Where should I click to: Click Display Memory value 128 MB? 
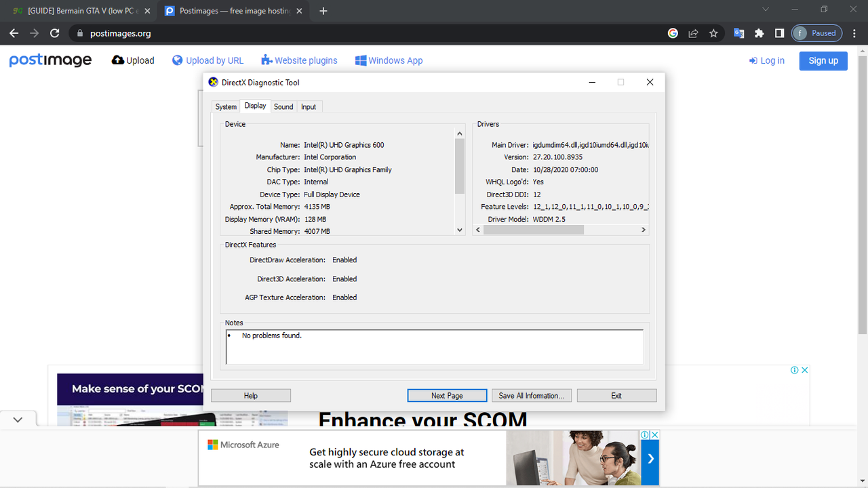point(315,220)
